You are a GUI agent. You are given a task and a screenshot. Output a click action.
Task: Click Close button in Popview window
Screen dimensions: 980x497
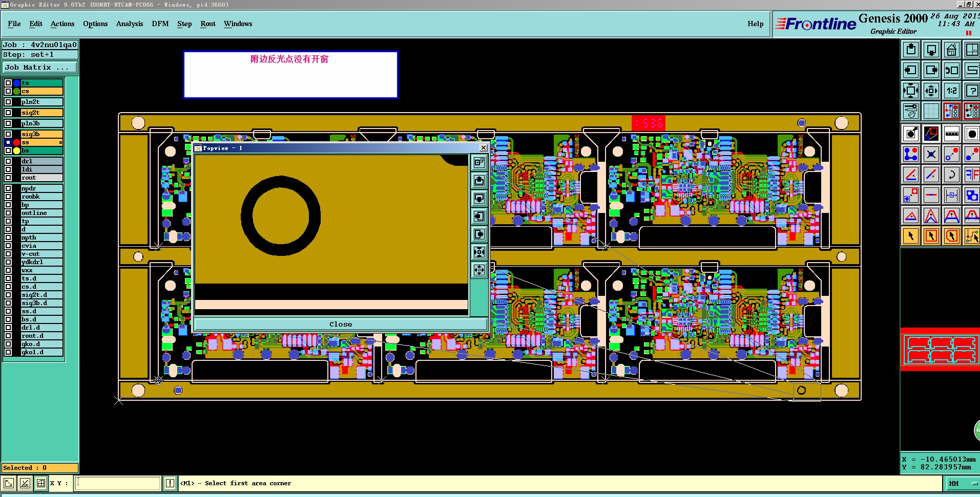(x=341, y=324)
